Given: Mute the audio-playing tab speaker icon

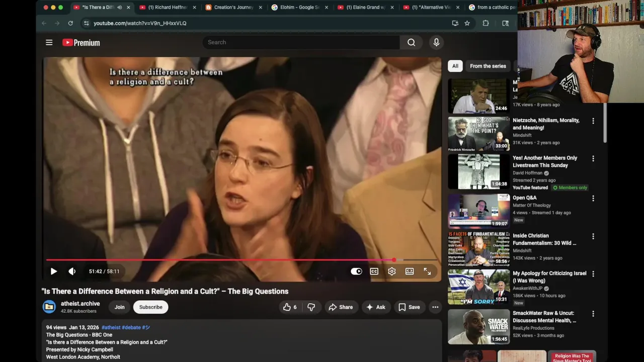Looking at the screenshot, I should (120, 8).
